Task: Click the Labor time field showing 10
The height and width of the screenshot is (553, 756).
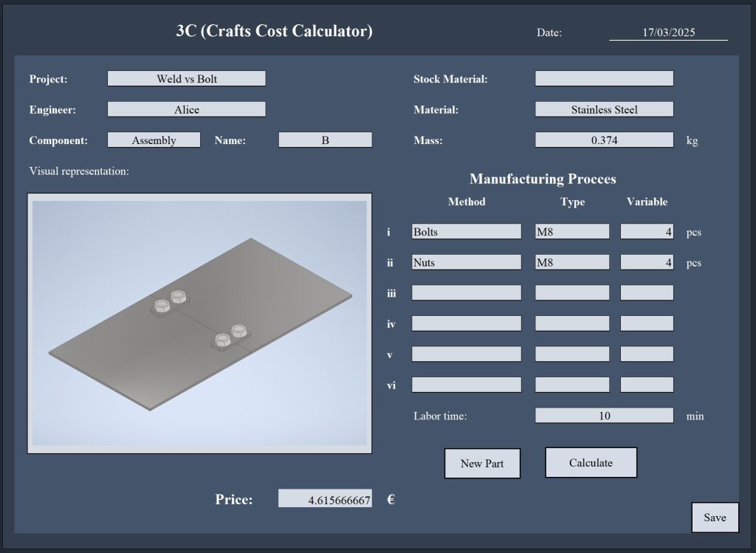Action: [604, 416]
